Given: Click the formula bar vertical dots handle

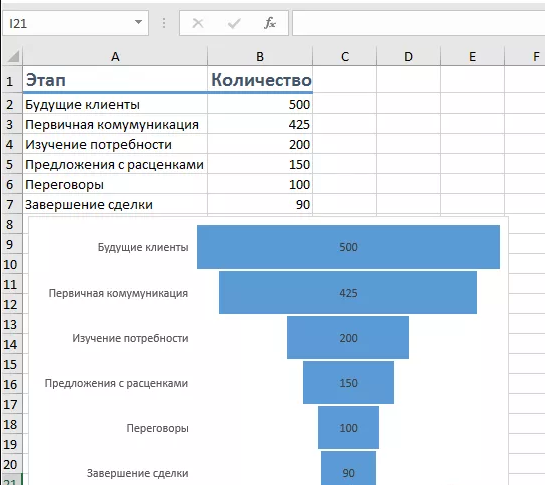Looking at the screenshot, I should [164, 23].
